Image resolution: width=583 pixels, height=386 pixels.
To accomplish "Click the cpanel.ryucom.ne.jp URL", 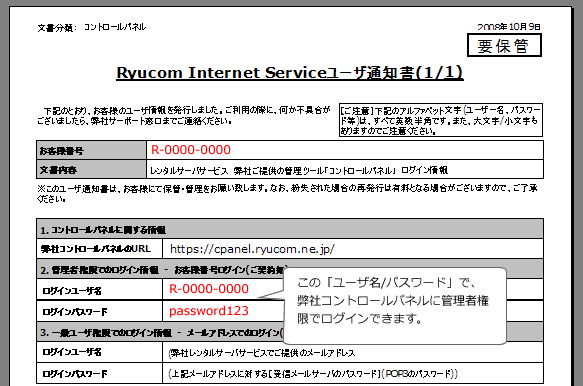I will tap(252, 249).
